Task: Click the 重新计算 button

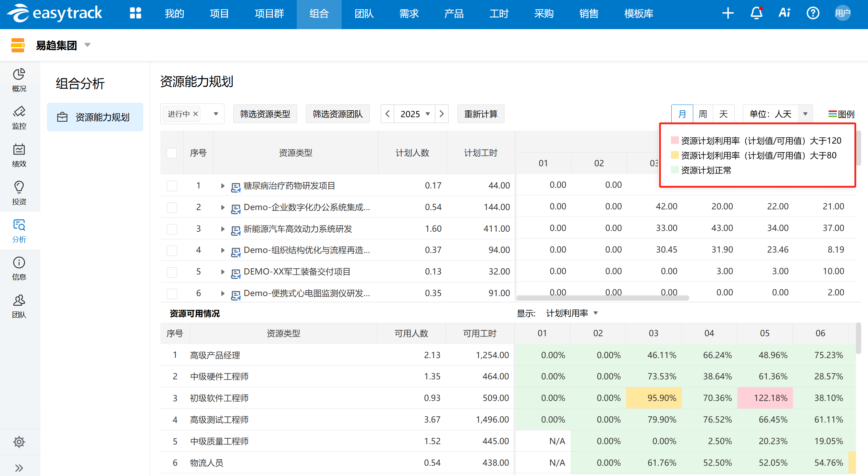Action: tap(480, 114)
